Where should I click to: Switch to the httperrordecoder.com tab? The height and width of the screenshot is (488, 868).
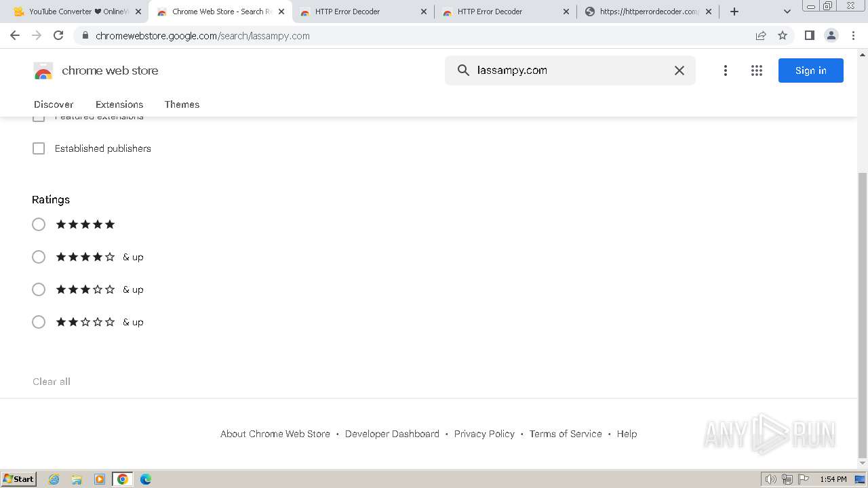[x=648, y=12]
